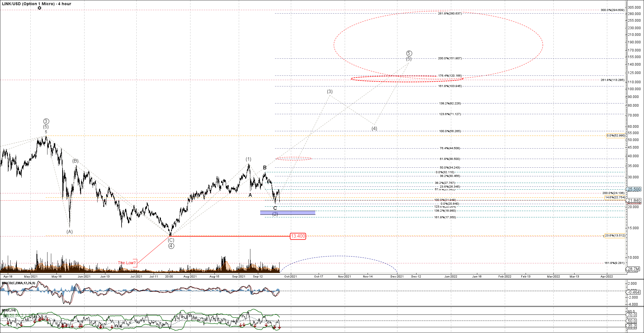Click the circled 4 wave label
The image size is (644, 333).
[x=171, y=246]
